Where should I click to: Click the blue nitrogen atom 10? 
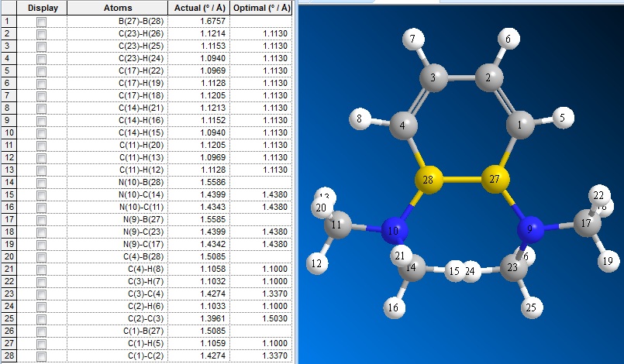pyautogui.click(x=395, y=231)
